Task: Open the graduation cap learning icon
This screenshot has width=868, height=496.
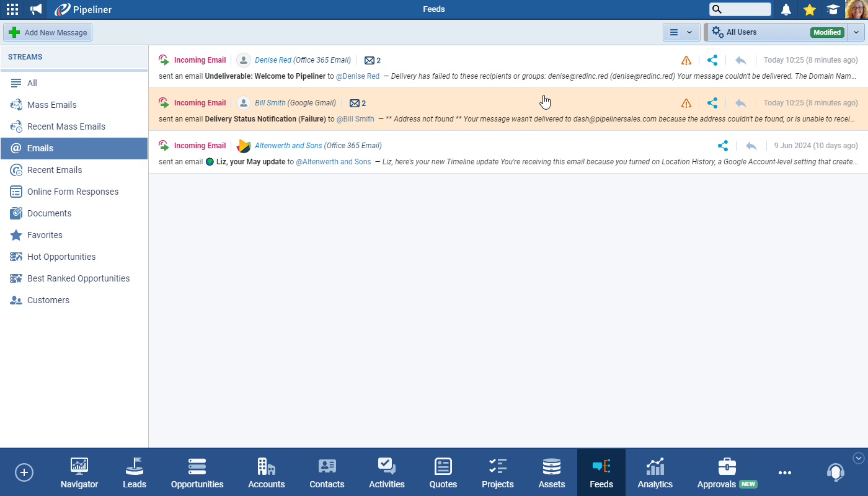Action: pyautogui.click(x=833, y=9)
